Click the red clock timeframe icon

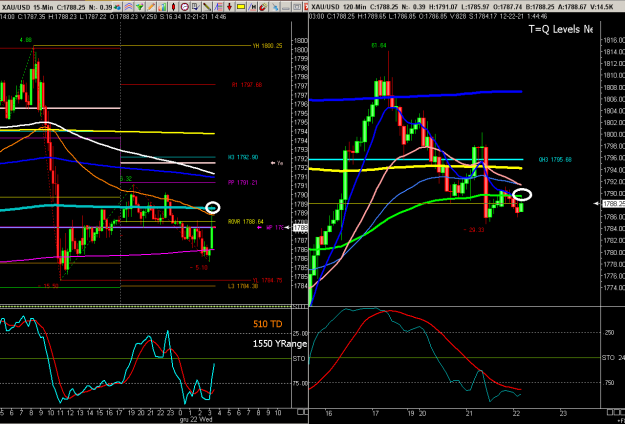185,7
